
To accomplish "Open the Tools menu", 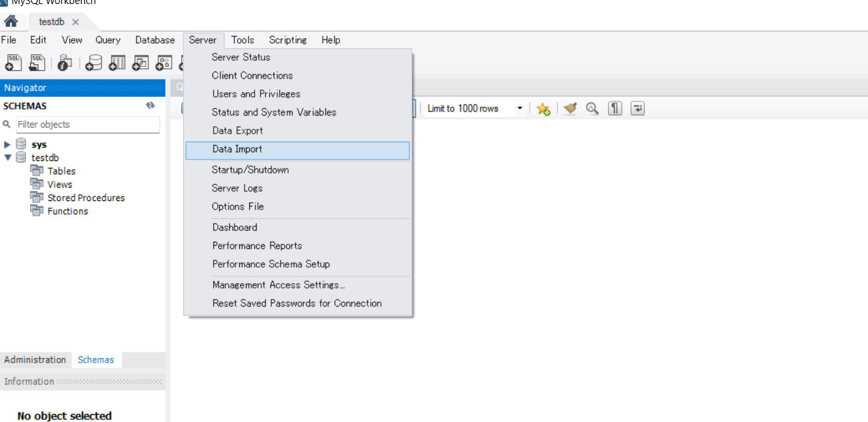I will (x=243, y=40).
